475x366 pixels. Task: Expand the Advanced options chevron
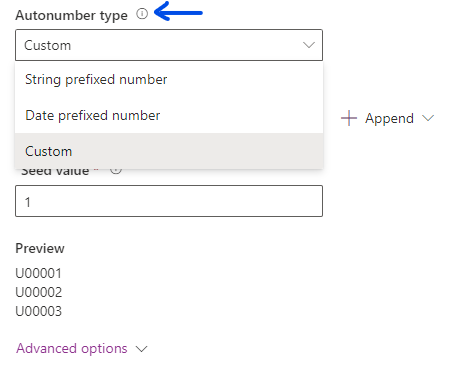coord(142,349)
